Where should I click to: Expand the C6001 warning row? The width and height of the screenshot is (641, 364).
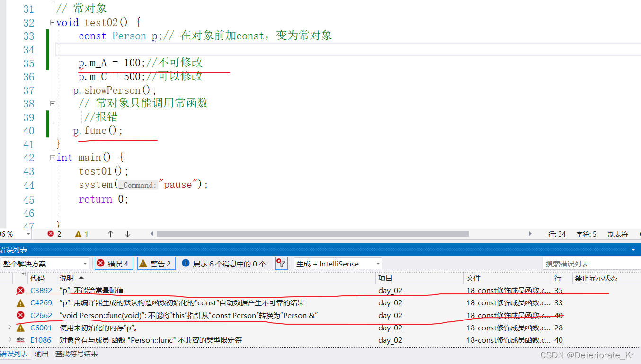tap(10, 328)
